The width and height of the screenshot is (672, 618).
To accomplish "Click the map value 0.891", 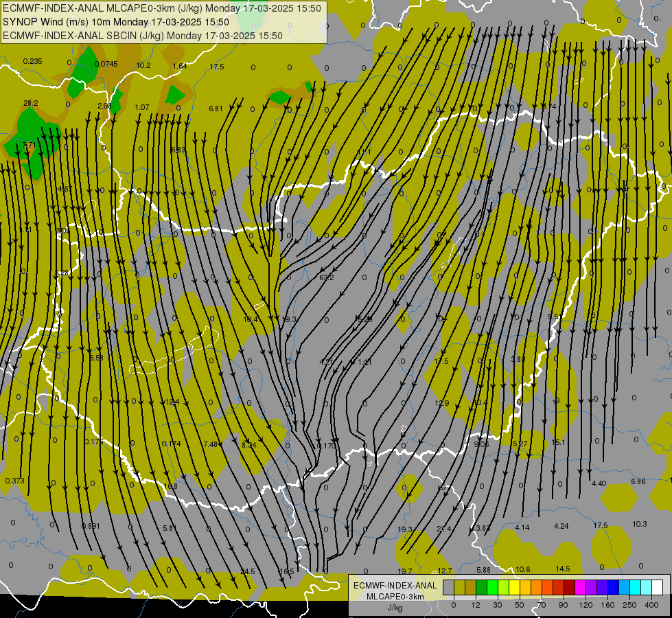I will (x=91, y=526).
